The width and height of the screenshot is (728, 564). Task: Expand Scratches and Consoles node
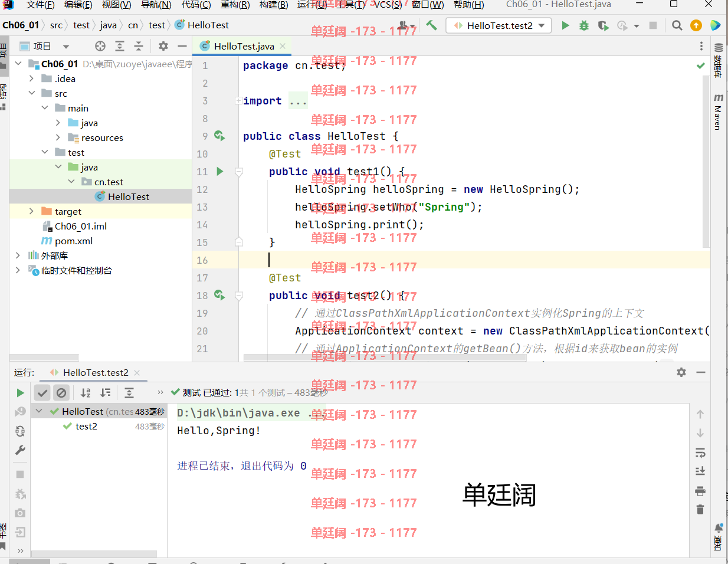tap(18, 270)
